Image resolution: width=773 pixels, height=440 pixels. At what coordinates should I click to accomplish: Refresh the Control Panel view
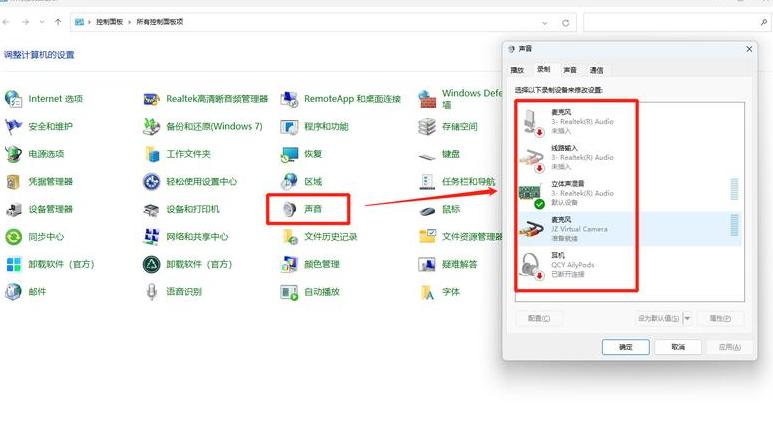coord(565,23)
